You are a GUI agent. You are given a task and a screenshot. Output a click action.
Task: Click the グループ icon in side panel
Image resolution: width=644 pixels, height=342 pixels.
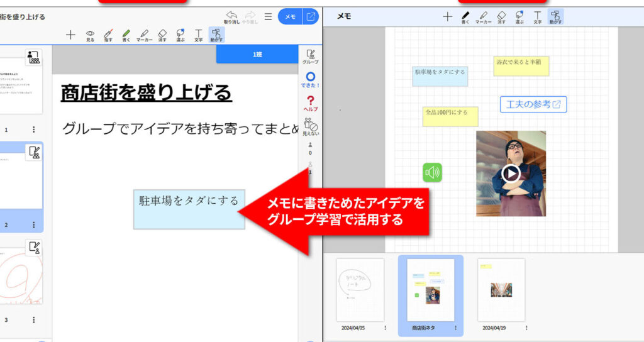310,57
